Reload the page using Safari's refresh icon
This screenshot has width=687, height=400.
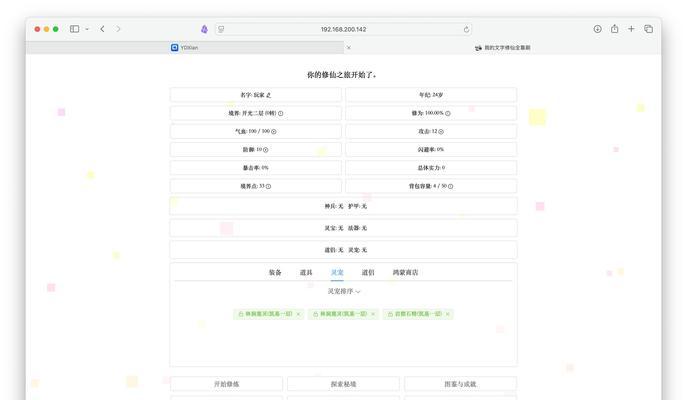(466, 29)
